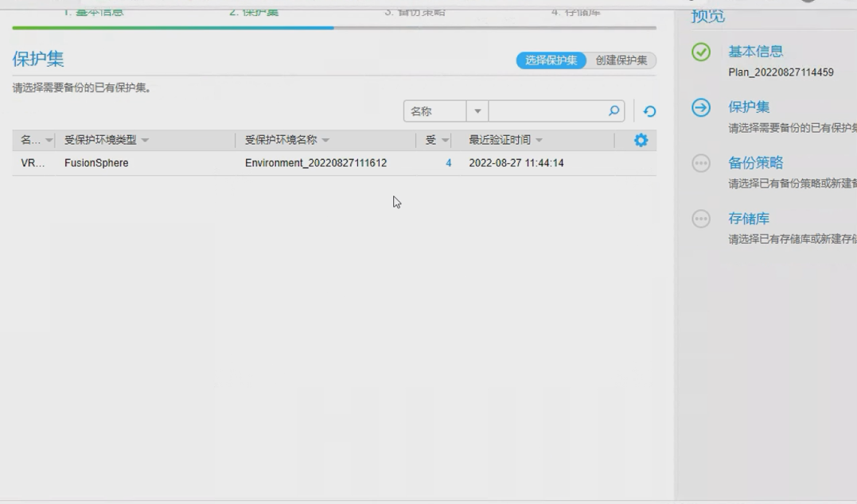Click the pending icon beside 备份策略
The image size is (857, 504).
(700, 164)
